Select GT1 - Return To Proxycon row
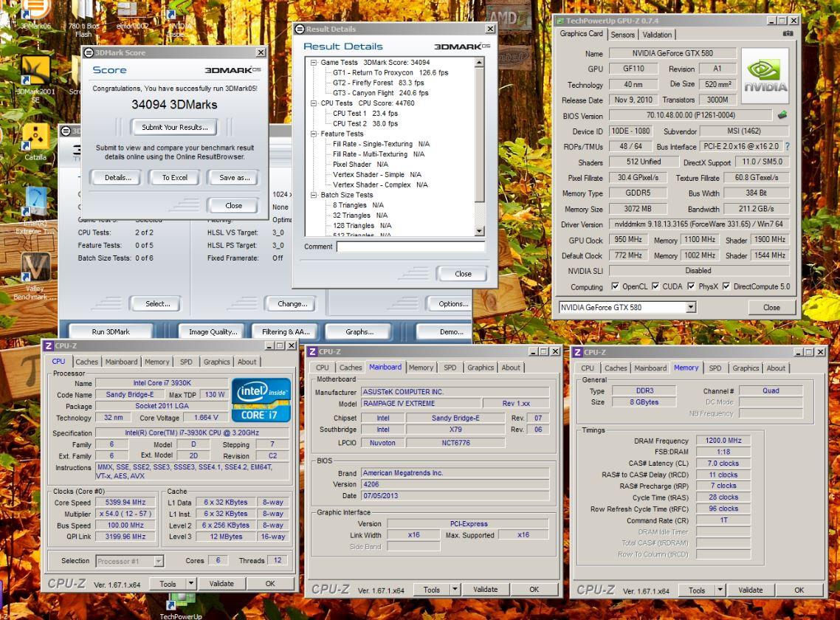Image resolution: width=840 pixels, height=620 pixels. pyautogui.click(x=390, y=72)
